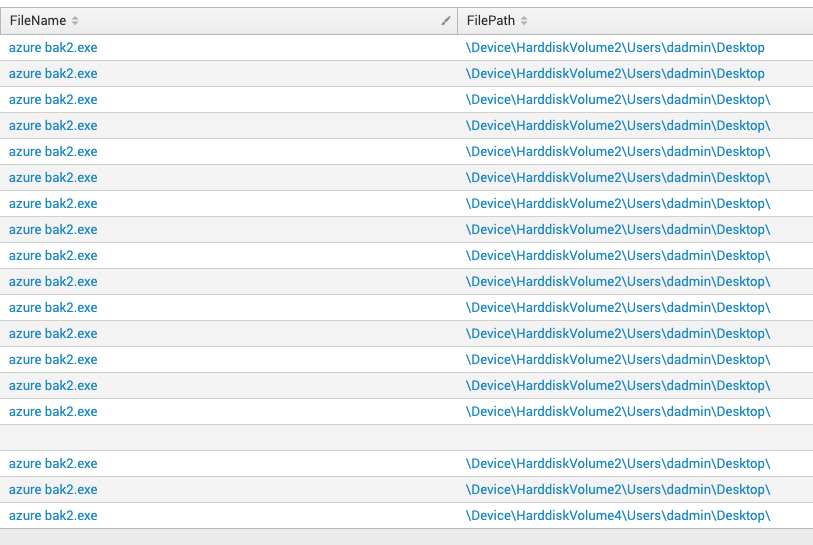The image size is (813, 545).
Task: Open azure bak2.exe just below the blank row
Action: pyautogui.click(x=53, y=463)
